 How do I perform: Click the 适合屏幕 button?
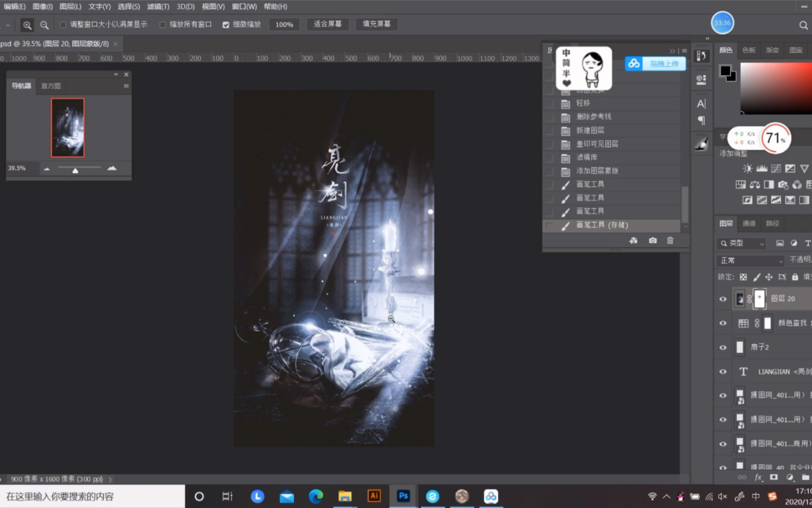click(328, 24)
